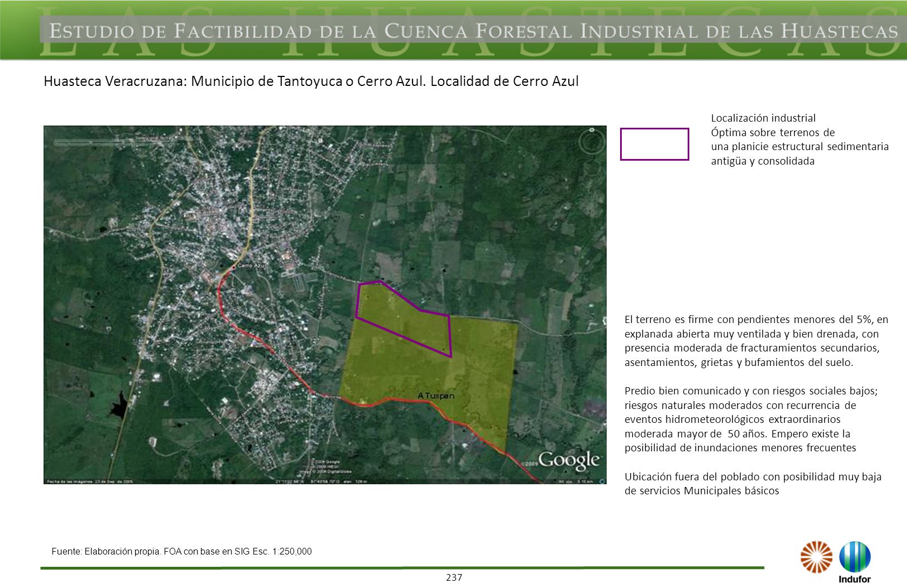
Task: Click the source line 'Fuente: Elaboración propia'
Action: [x=181, y=552]
